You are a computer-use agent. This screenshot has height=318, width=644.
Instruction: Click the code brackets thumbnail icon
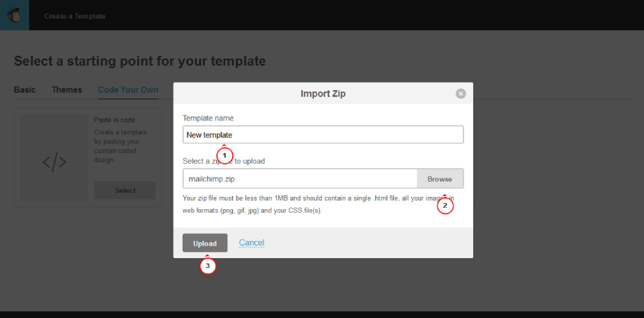[x=54, y=163]
